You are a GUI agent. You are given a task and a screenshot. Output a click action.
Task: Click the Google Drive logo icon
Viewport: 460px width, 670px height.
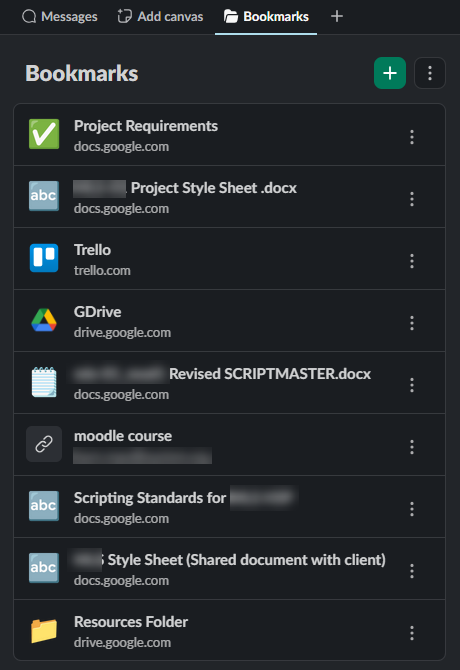pyautogui.click(x=44, y=320)
